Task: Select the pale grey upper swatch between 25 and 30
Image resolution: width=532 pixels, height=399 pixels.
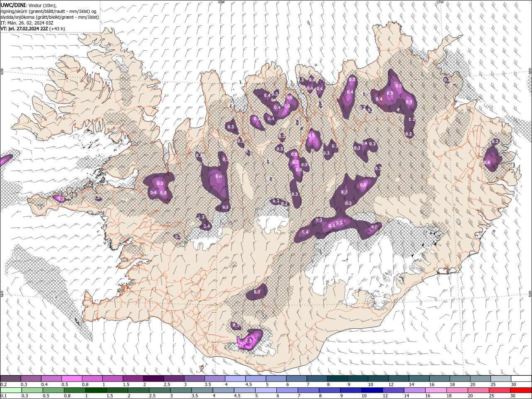Action: (x=500, y=379)
